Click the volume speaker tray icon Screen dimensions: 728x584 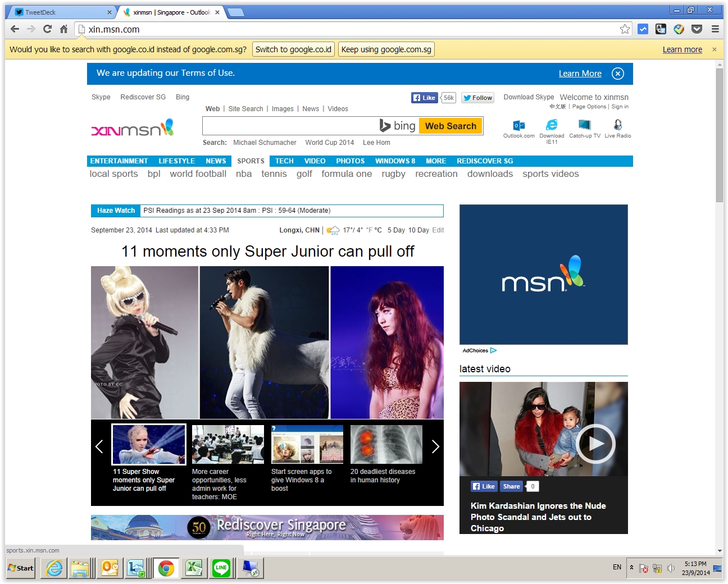pos(671,568)
